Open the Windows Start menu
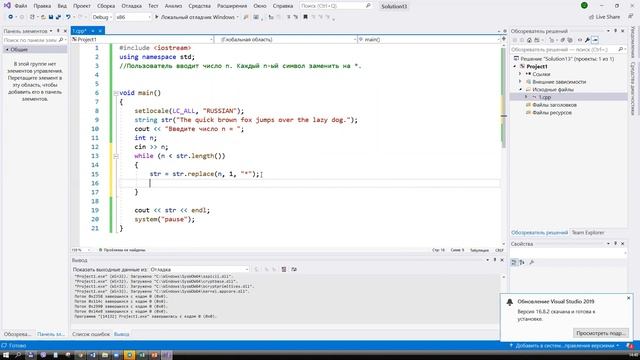Viewport: 640px width, 360px height. tap(6, 355)
